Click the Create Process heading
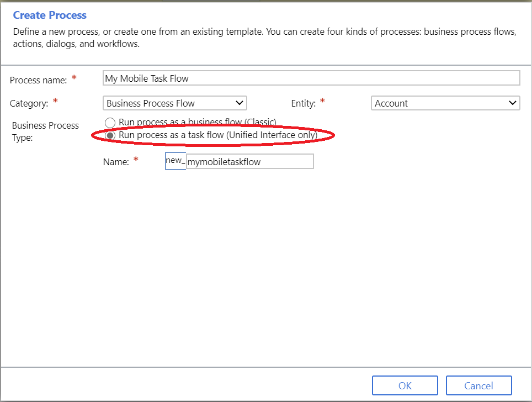Viewport: 532px width, 402px height. [50, 15]
